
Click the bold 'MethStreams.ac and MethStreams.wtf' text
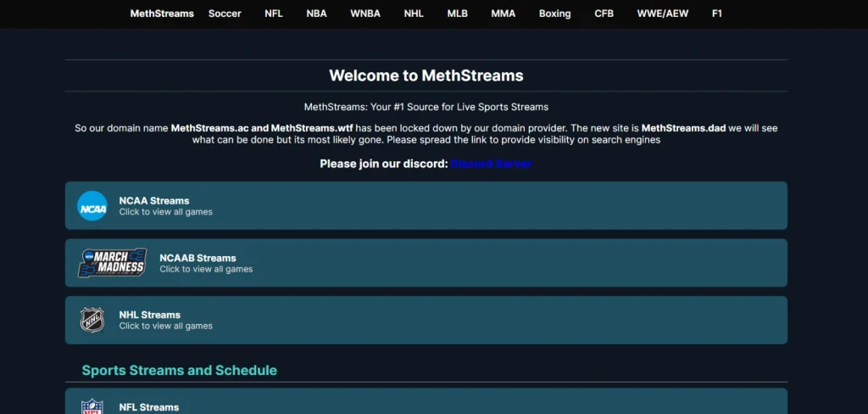click(x=262, y=128)
